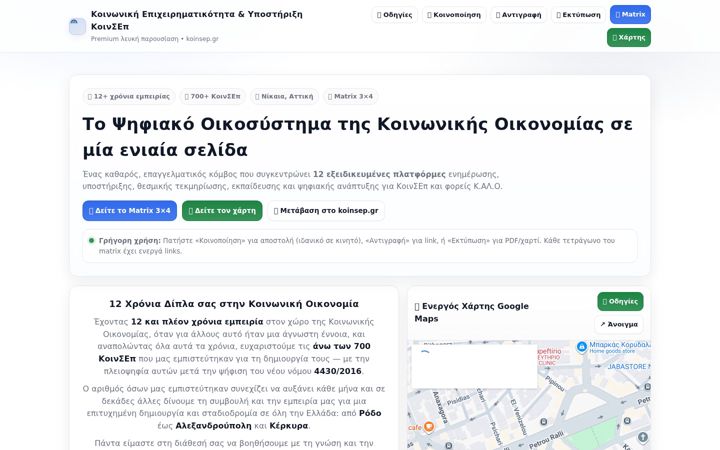Screen dimensions: 720x450
Task: Open the blue Matrix header button
Action: coord(630,14)
